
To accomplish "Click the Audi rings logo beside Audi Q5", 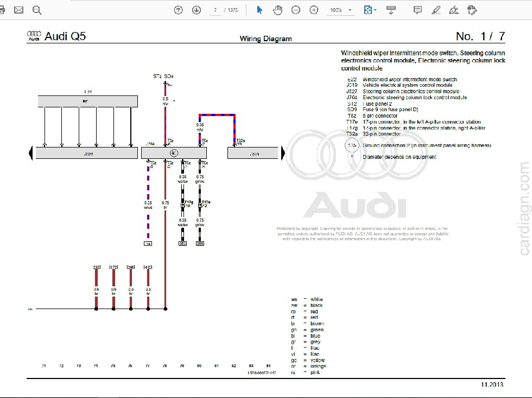I will coord(34,36).
